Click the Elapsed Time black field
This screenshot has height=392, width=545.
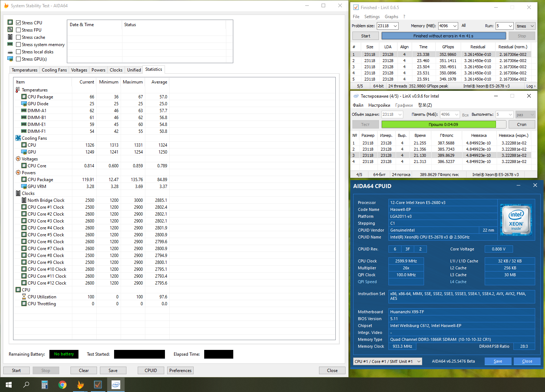click(x=219, y=354)
